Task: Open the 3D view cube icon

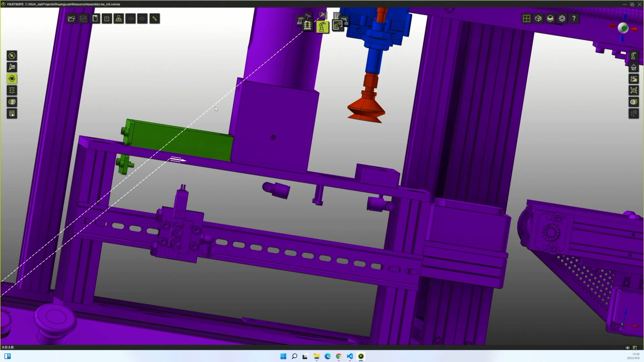Action: click(538, 19)
